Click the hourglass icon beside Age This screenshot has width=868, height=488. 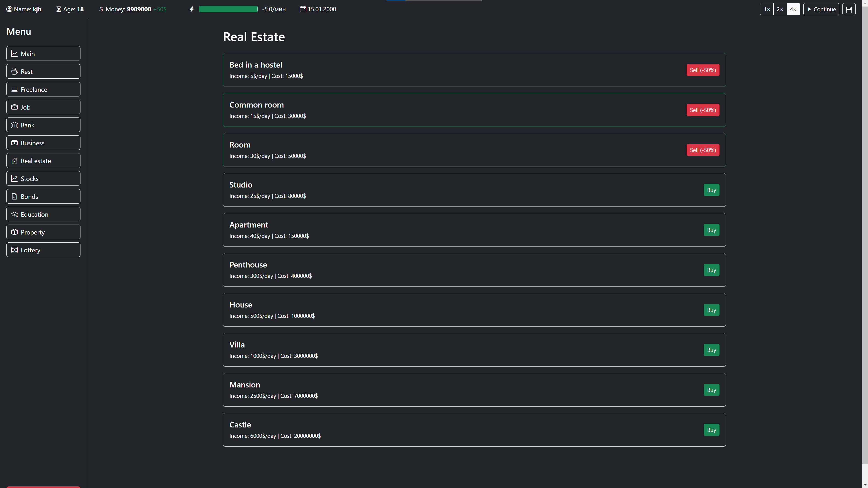click(59, 9)
